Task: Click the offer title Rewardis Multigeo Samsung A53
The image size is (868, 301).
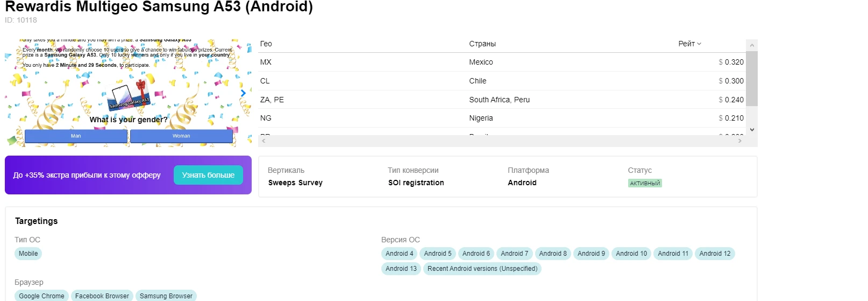Action: tap(159, 7)
